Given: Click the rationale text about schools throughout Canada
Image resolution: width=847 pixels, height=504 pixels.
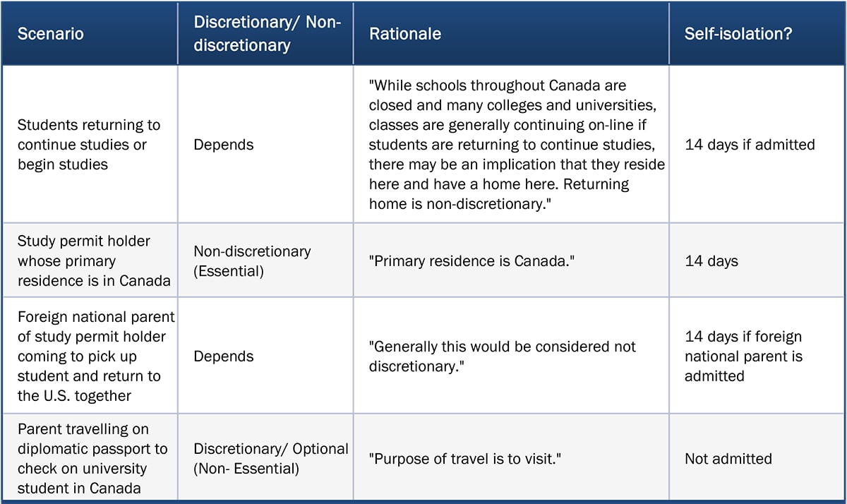Looking at the screenshot, I should (x=516, y=145).
